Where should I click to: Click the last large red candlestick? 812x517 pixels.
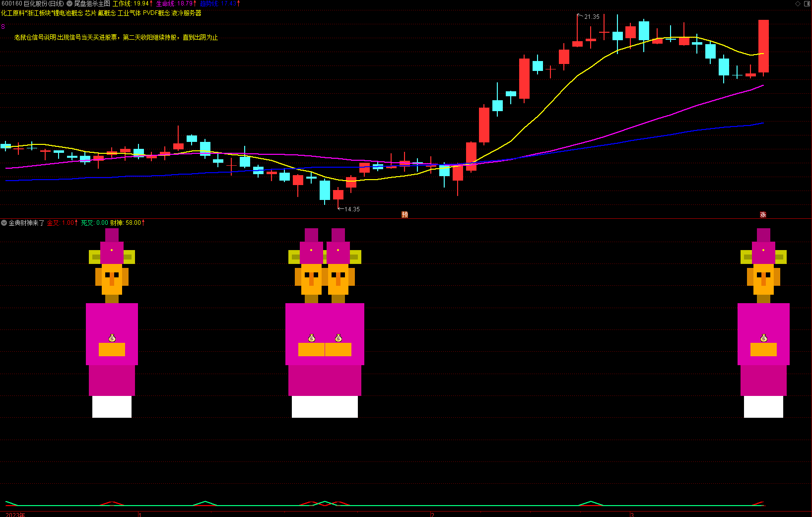763,46
